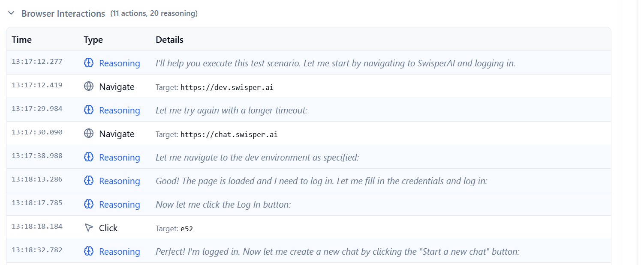Click brain icon beside "longer timeout" reasoning

[x=89, y=110]
